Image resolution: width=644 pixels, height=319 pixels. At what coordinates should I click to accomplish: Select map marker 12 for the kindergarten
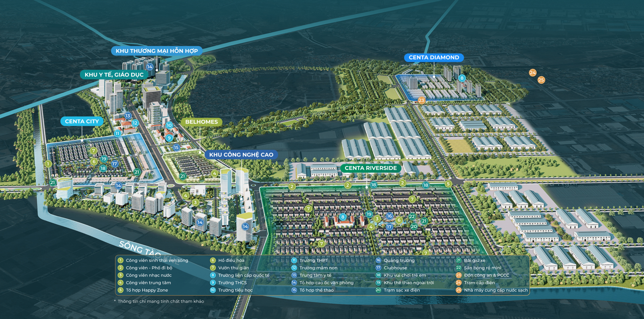point(135,123)
